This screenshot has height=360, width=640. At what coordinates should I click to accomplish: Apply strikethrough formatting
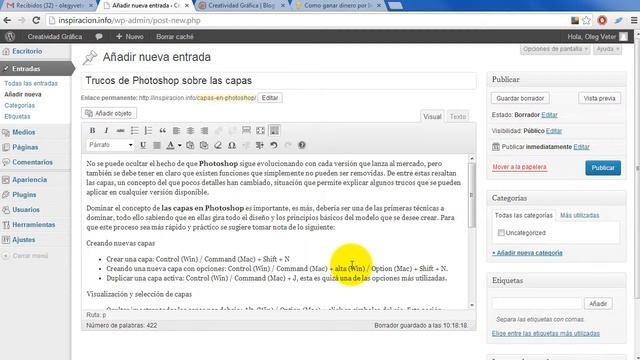pos(120,131)
